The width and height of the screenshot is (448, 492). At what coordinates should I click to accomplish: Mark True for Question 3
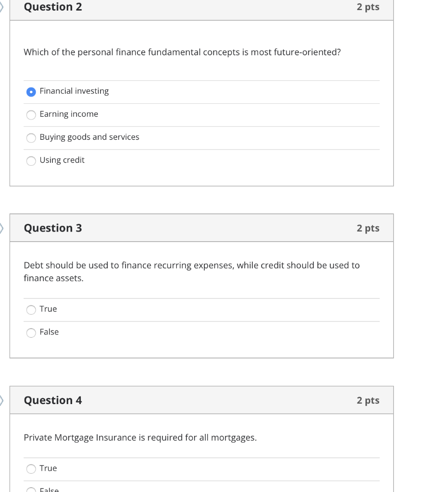point(31,310)
